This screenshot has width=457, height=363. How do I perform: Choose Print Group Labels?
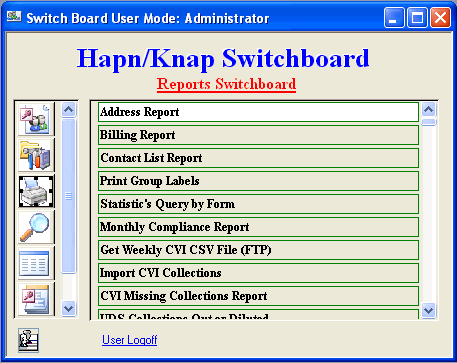(x=258, y=181)
